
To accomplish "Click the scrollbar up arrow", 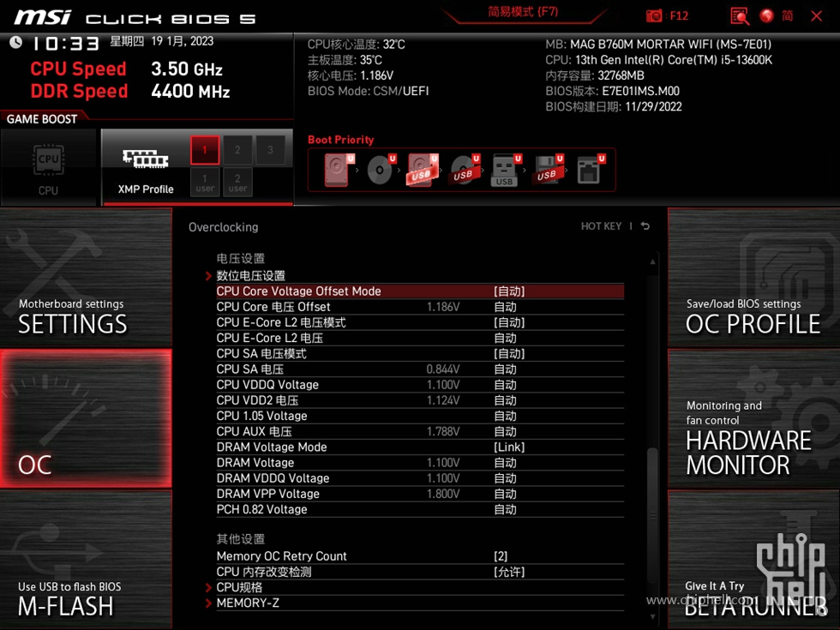I will (652, 261).
